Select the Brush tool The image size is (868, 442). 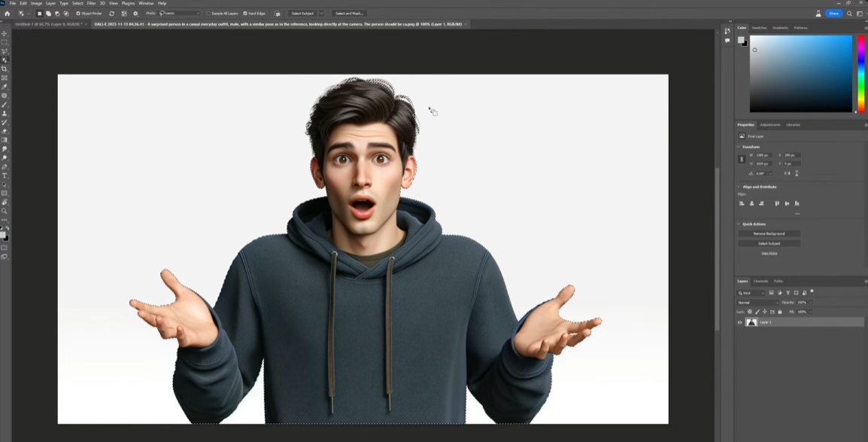(5, 104)
